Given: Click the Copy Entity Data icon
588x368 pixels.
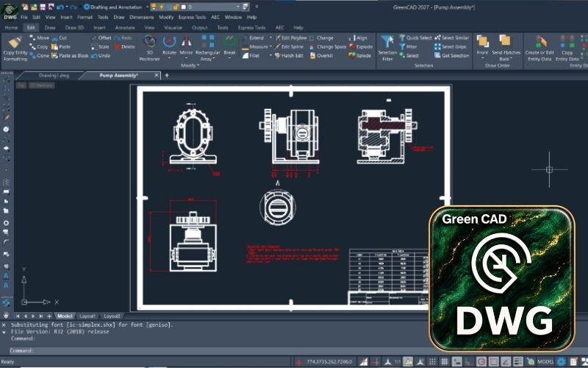Looking at the screenshot, I should pyautogui.click(x=567, y=42).
